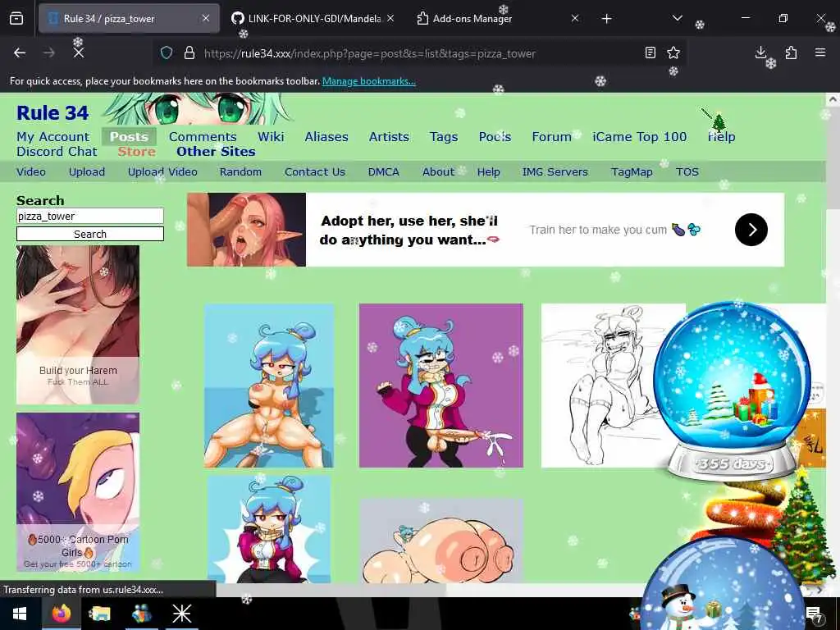
Task: Bookmark this page with the star icon
Action: (x=673, y=52)
